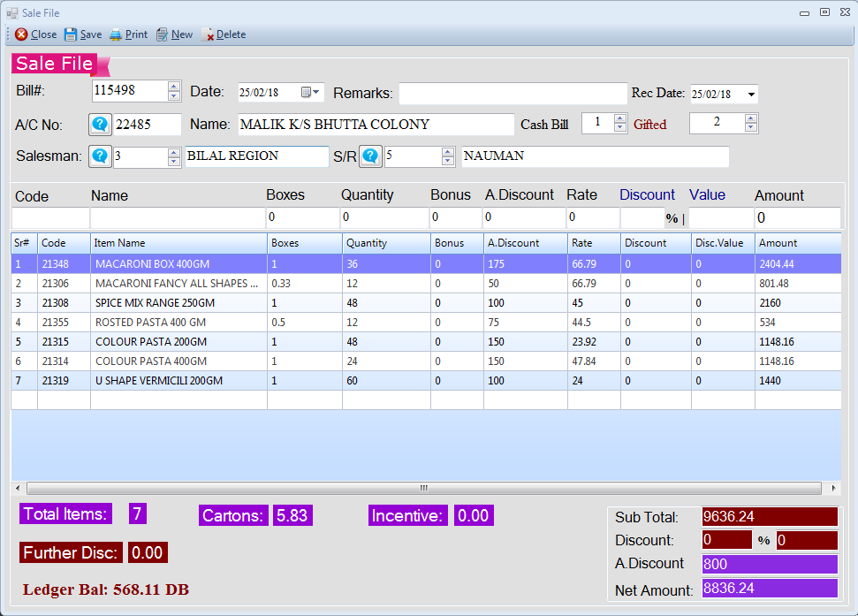
Task: Save the sale file via toolbar
Action: (83, 34)
